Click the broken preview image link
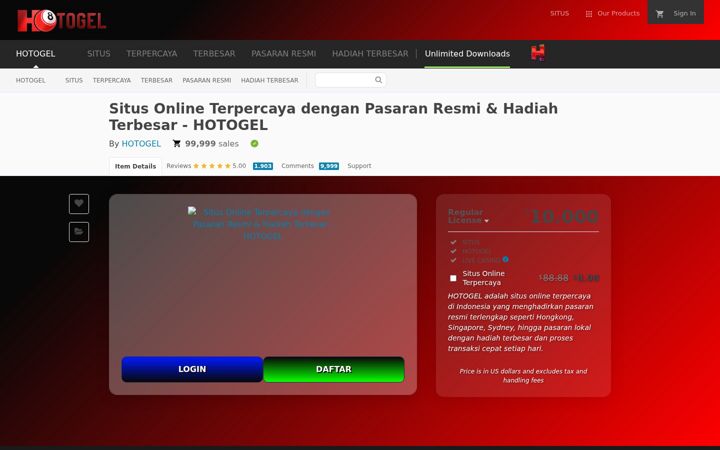The image size is (720, 450). (x=261, y=224)
